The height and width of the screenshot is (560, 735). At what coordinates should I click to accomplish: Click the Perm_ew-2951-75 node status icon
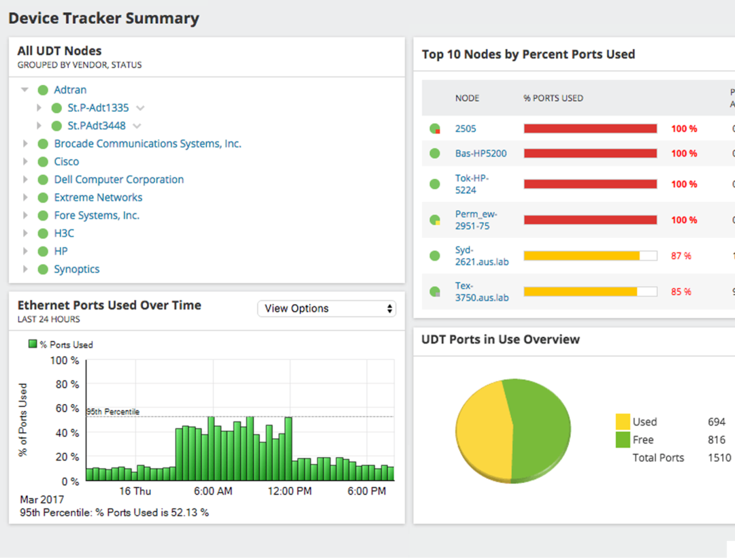435,220
